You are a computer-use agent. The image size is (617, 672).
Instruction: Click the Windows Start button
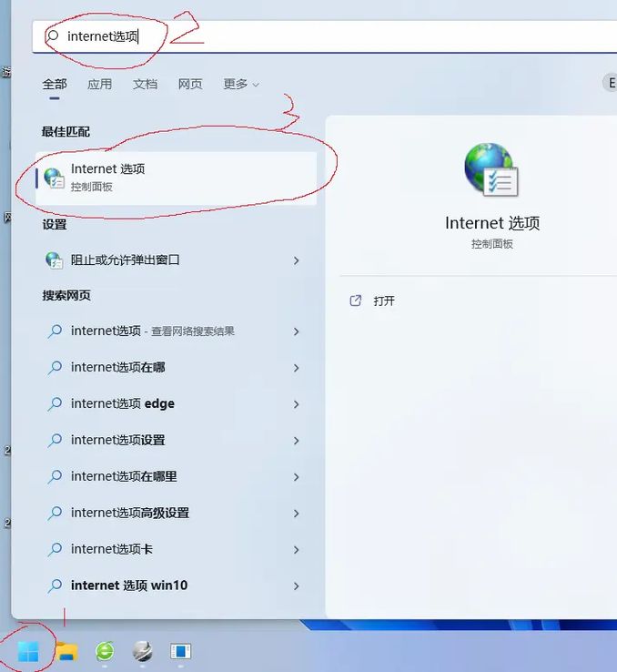(x=28, y=651)
